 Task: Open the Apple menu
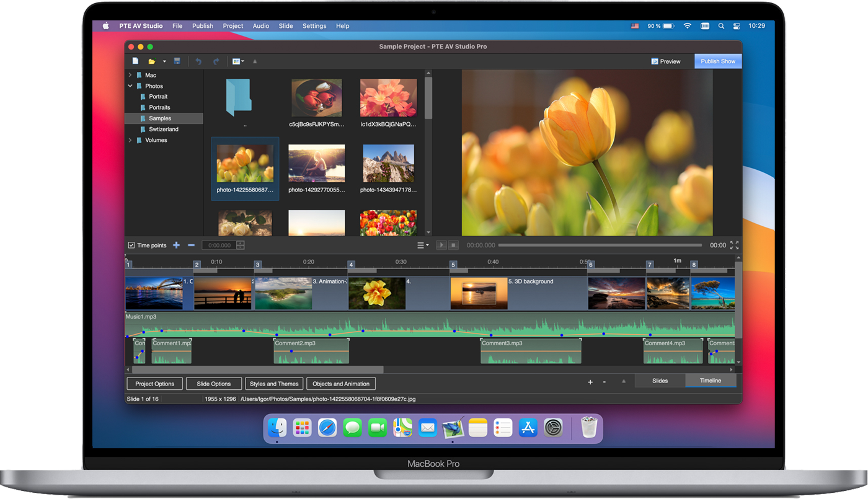[105, 26]
